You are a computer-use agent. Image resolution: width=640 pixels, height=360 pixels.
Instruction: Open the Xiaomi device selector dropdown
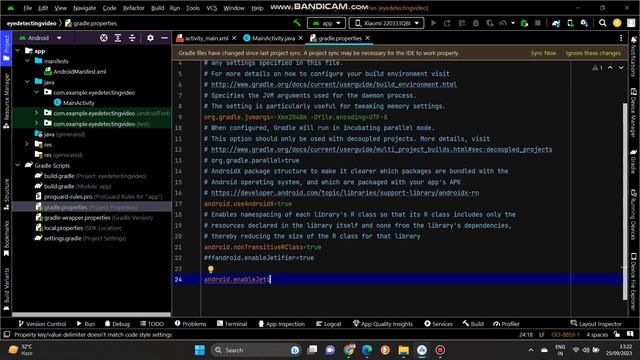click(386, 23)
